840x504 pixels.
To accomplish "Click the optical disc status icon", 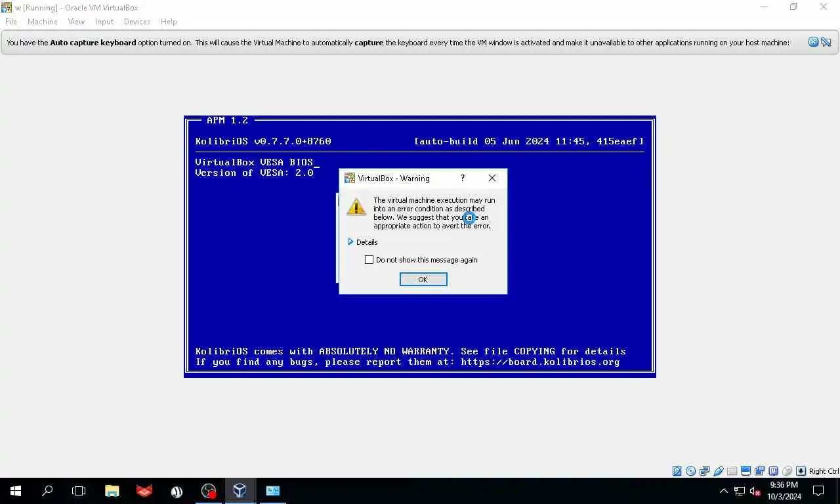I will click(x=690, y=471).
